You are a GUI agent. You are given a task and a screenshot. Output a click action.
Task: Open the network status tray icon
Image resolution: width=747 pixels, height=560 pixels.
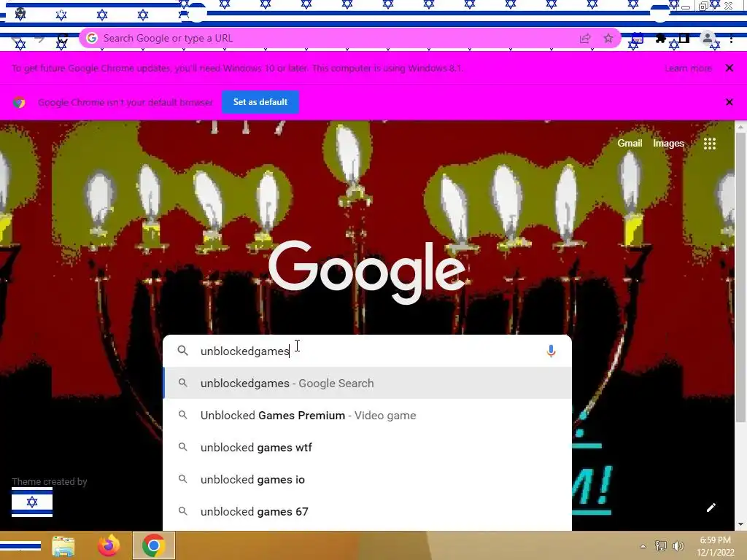[x=660, y=545]
